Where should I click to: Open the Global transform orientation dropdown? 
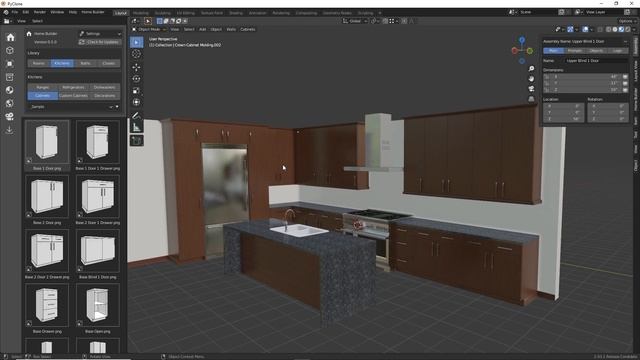point(355,21)
